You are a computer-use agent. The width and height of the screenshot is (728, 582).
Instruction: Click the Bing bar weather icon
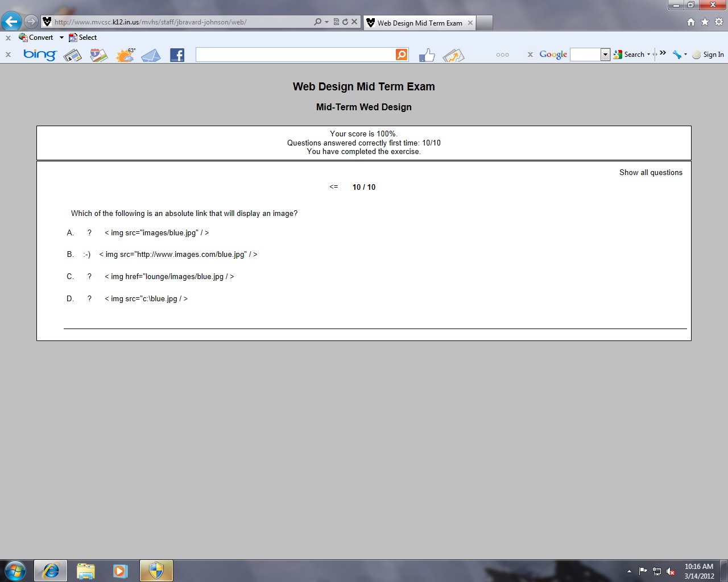tap(125, 55)
